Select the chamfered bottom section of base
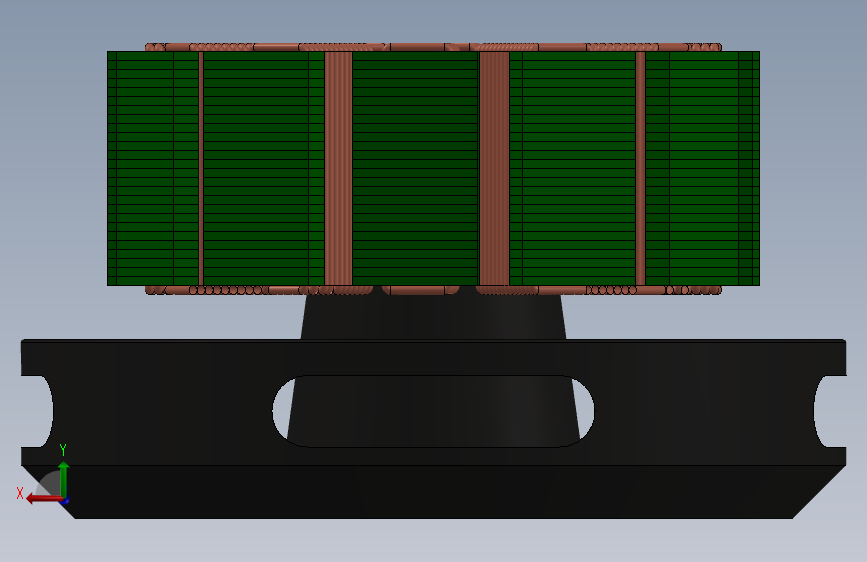 point(434,492)
